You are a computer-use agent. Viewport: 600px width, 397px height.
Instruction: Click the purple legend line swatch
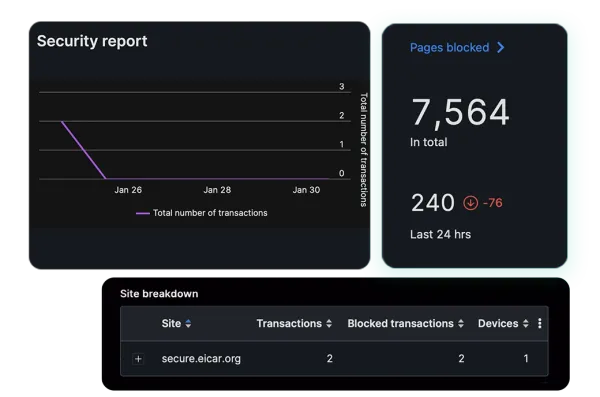point(143,213)
